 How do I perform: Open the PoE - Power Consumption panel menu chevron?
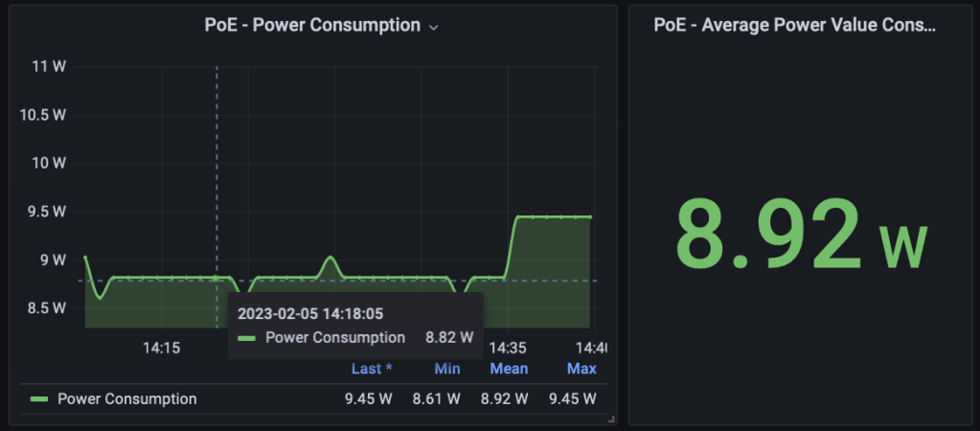pyautogui.click(x=434, y=27)
